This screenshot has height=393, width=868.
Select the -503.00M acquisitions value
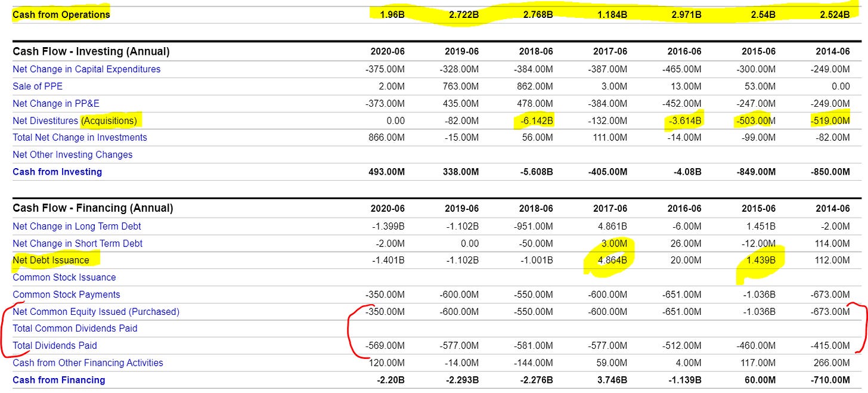[x=756, y=120]
